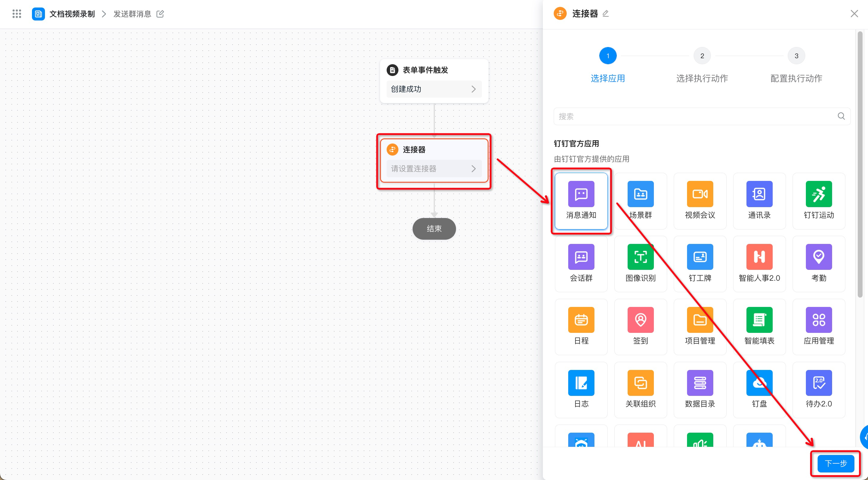The width and height of the screenshot is (868, 480).
Task: Click the search magnifier icon
Action: click(841, 116)
